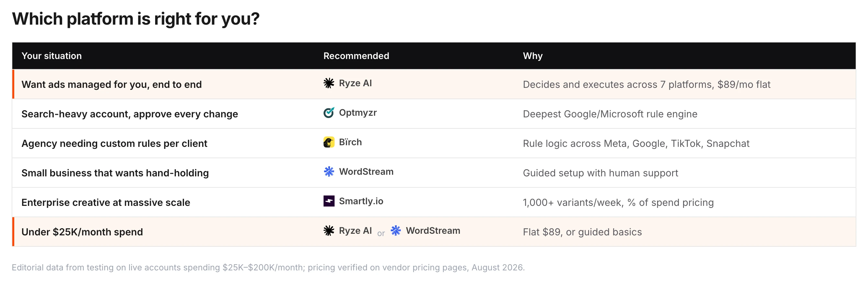The height and width of the screenshot is (284, 868).
Task: Click 'Decides and executes across 7 platforms' text
Action: [x=618, y=84]
